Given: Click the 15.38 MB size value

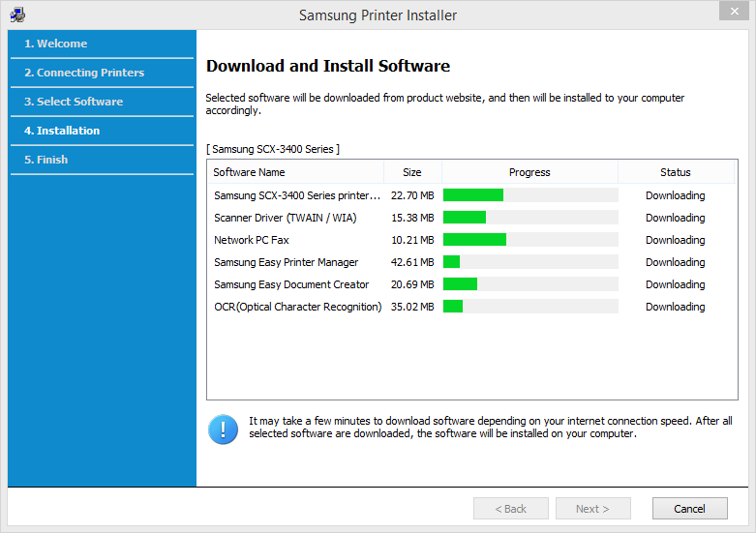Looking at the screenshot, I should (x=412, y=218).
